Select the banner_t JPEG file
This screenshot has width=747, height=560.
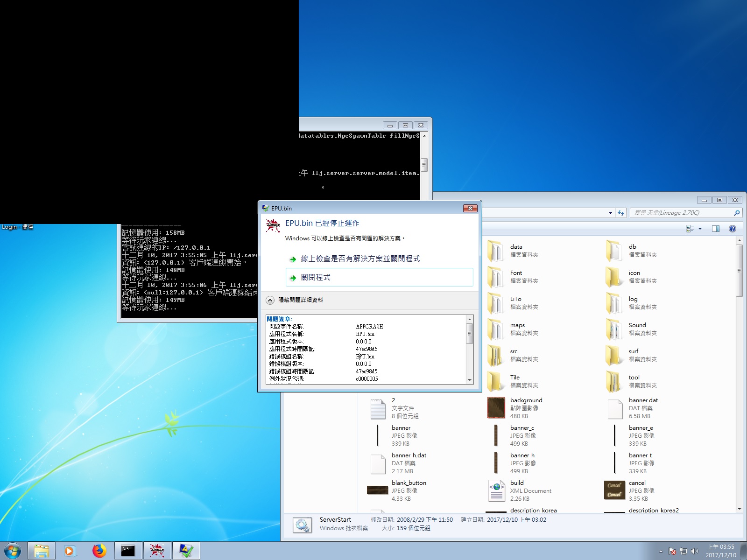pyautogui.click(x=614, y=463)
